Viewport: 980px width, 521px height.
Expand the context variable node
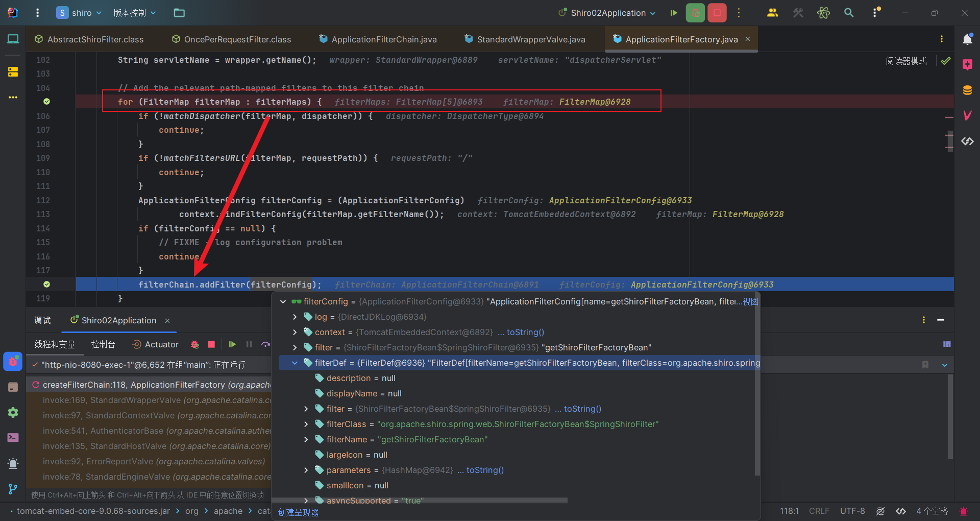point(295,333)
